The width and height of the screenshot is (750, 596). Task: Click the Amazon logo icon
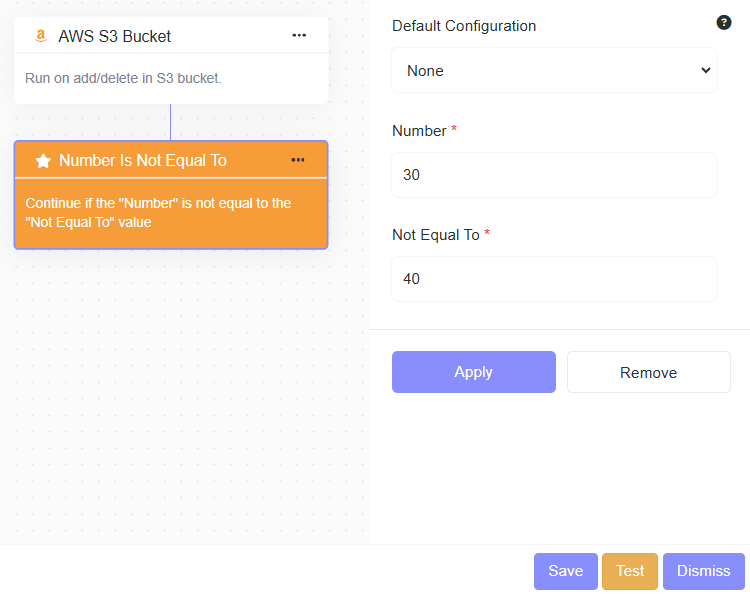pos(41,36)
